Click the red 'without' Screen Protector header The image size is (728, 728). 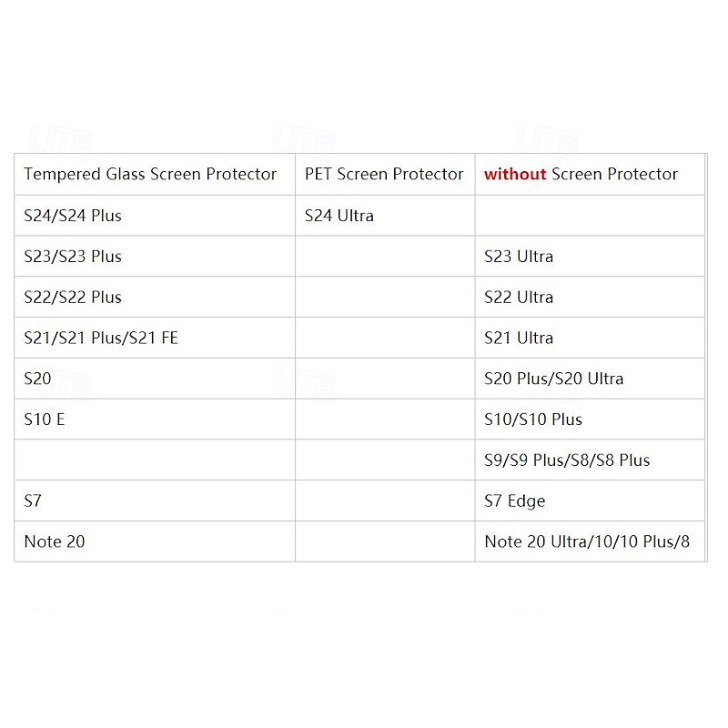pos(581,174)
